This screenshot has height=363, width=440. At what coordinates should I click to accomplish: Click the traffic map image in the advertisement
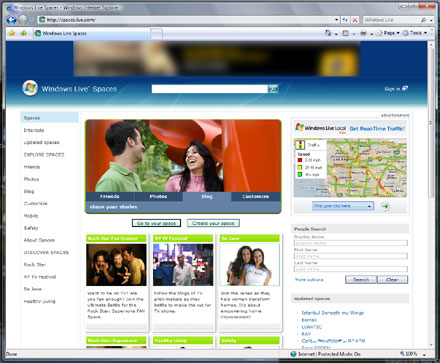pos(350,168)
